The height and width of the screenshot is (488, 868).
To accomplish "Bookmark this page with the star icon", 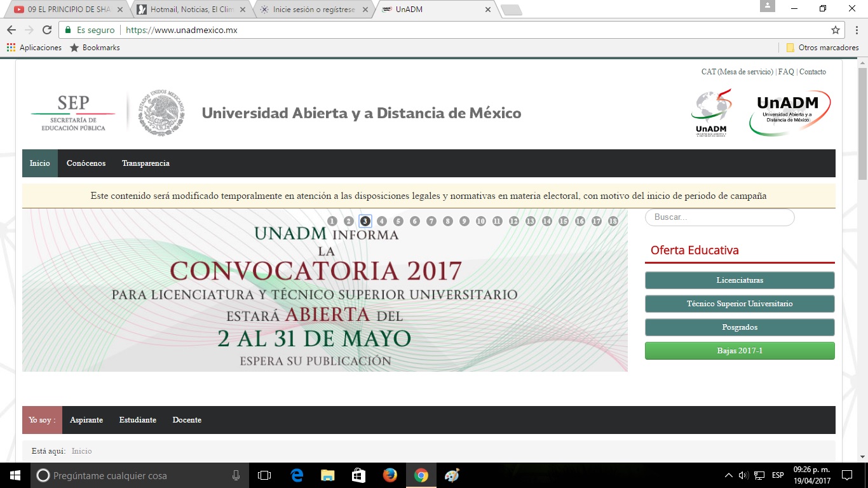I will [836, 30].
